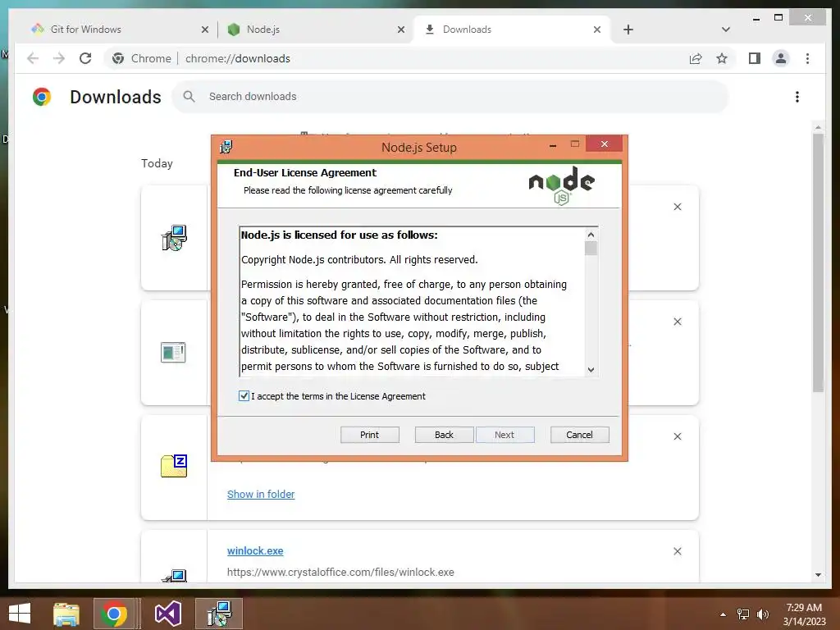Image resolution: width=840 pixels, height=630 pixels.
Task: Click the Node.js Setup title bar installer icon
Action: point(226,146)
